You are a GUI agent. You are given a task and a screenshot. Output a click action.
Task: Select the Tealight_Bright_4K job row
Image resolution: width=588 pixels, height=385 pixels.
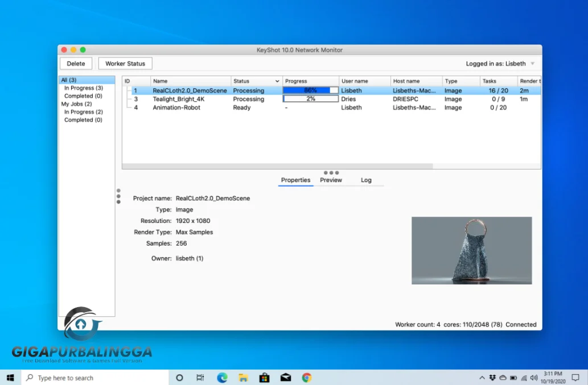click(x=178, y=99)
